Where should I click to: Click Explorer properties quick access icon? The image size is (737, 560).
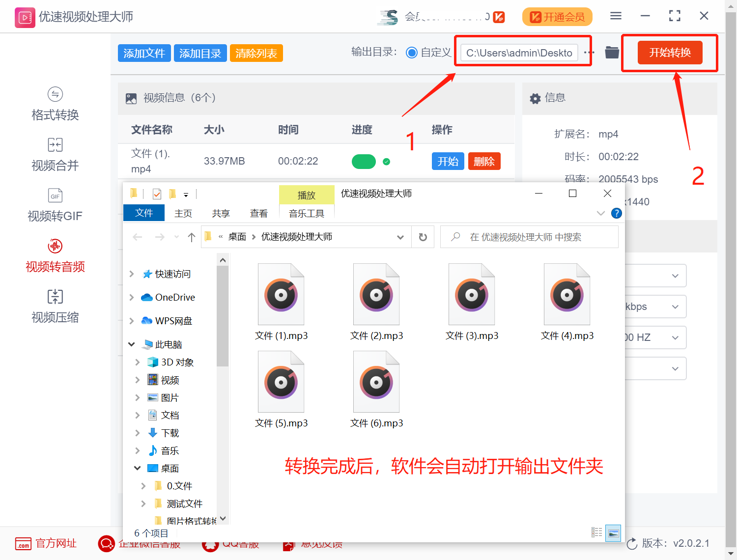coord(157,194)
